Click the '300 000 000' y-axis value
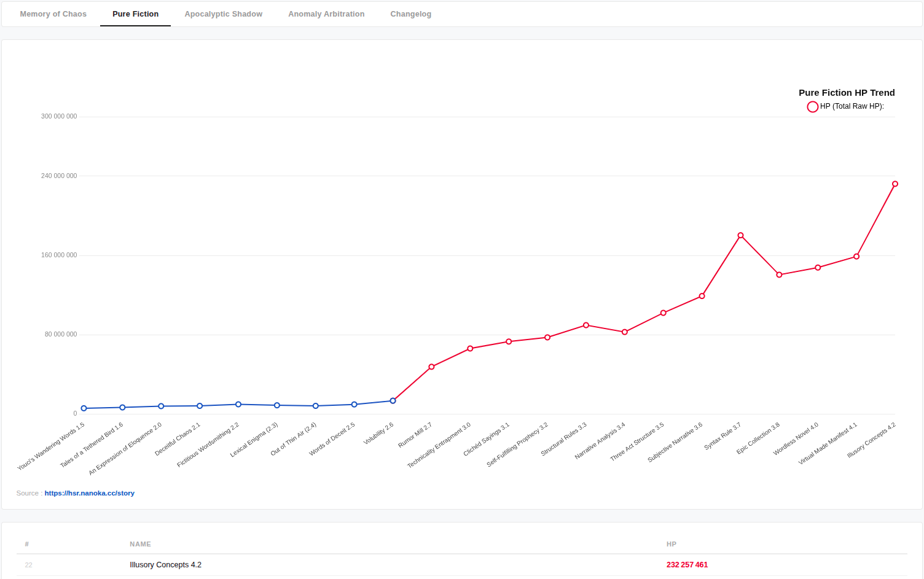924x579 pixels. [59, 117]
